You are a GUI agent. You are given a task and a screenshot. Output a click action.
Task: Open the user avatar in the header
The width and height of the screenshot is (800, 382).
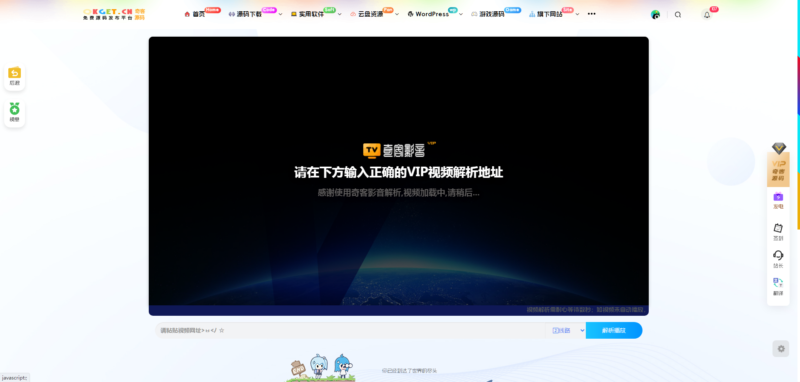[656, 14]
